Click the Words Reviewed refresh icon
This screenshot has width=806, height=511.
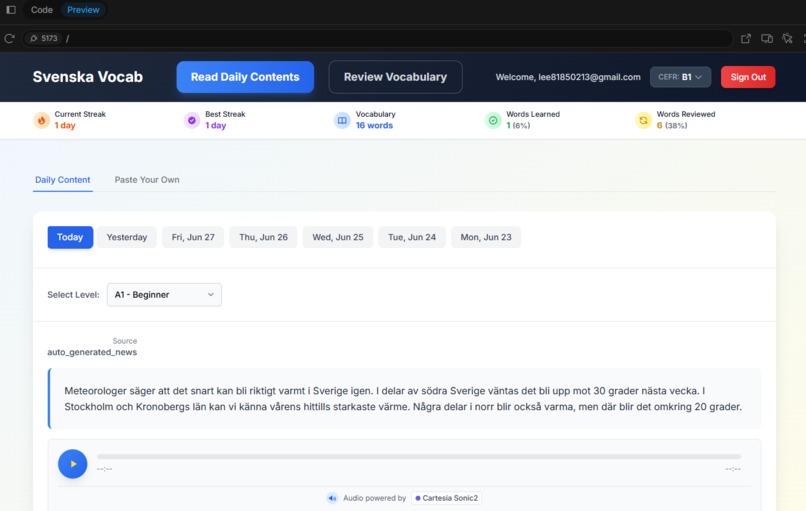tap(643, 120)
